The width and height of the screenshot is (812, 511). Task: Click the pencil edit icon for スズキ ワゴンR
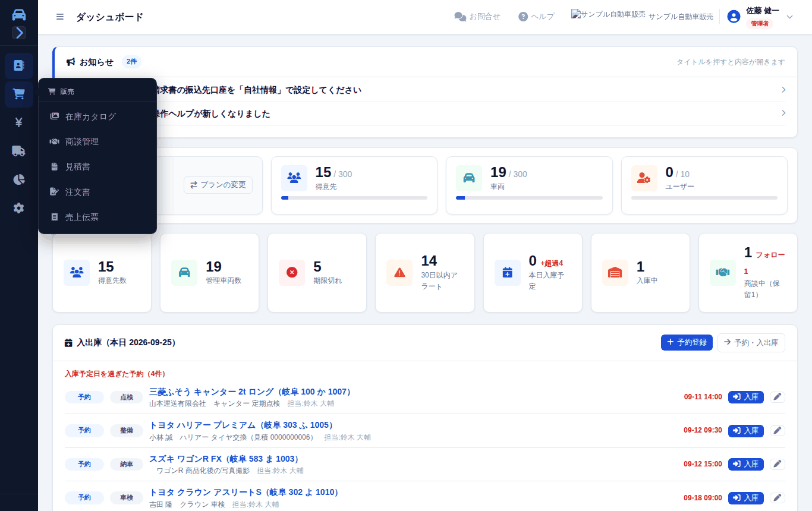pos(778,464)
